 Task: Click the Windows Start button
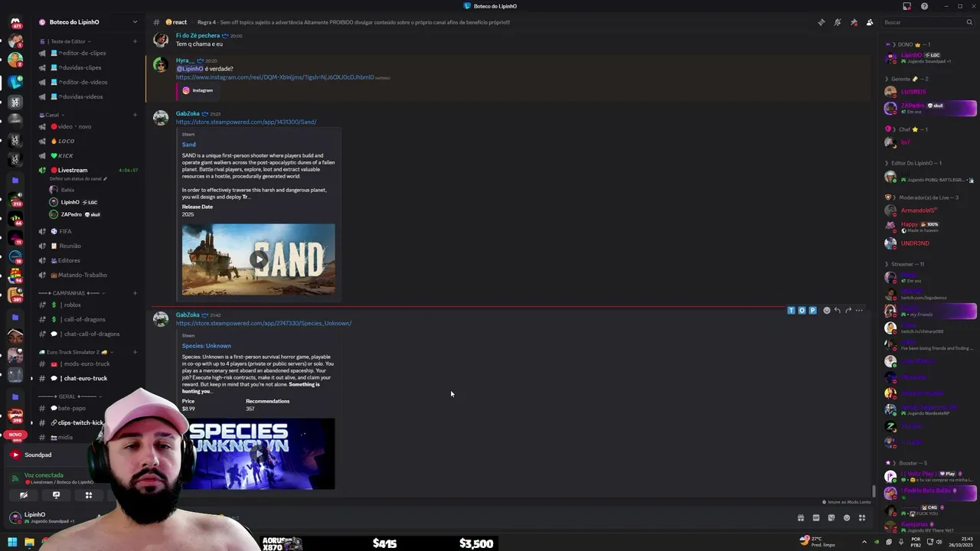pos(12,543)
